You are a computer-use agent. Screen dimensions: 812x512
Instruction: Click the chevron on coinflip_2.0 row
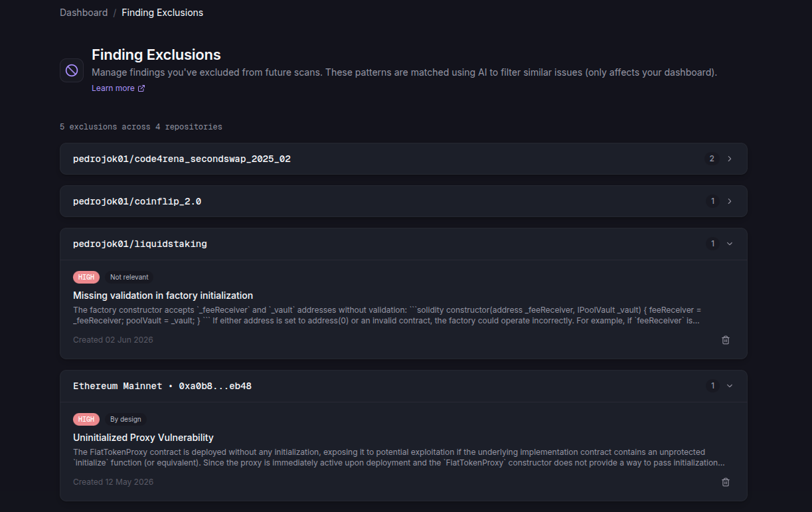coord(730,201)
